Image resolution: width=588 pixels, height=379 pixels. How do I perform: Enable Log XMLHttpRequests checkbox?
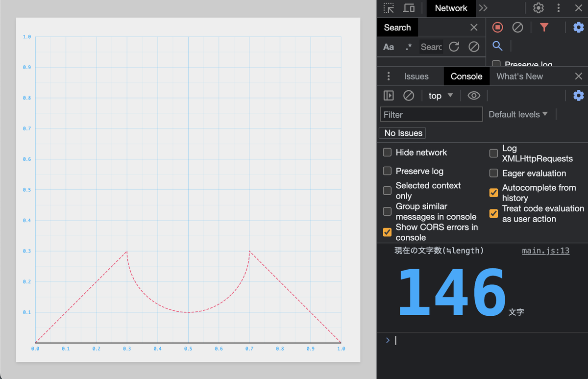pyautogui.click(x=493, y=153)
